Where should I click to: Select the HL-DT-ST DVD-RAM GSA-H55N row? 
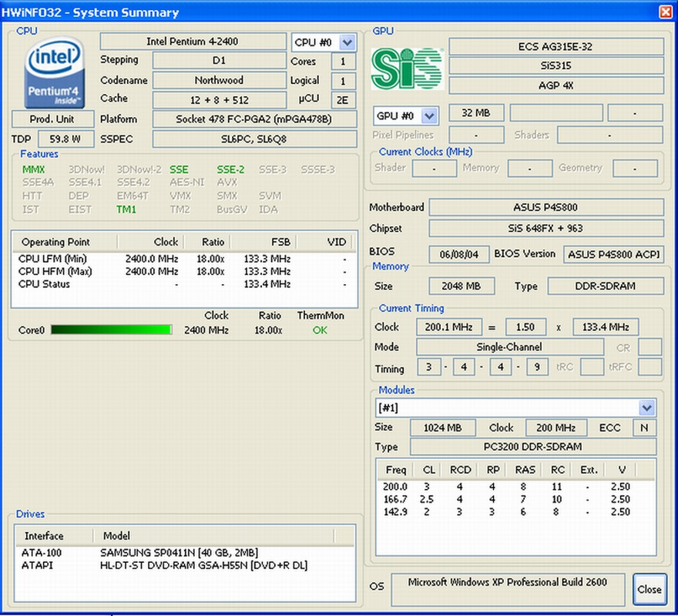tap(184, 565)
